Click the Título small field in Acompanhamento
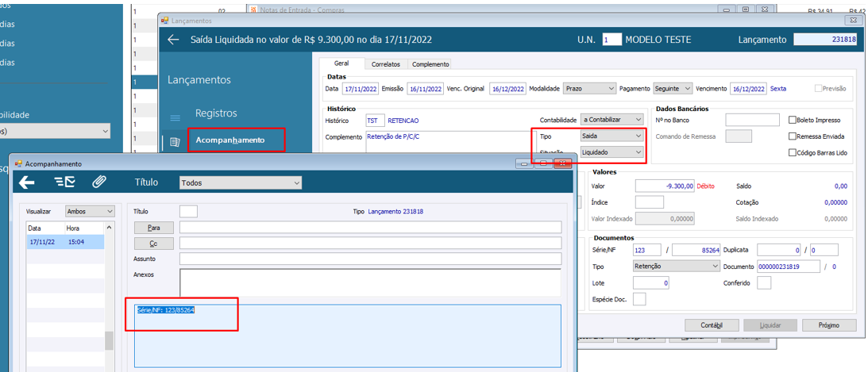Image resolution: width=868 pixels, height=372 pixels. tap(188, 211)
